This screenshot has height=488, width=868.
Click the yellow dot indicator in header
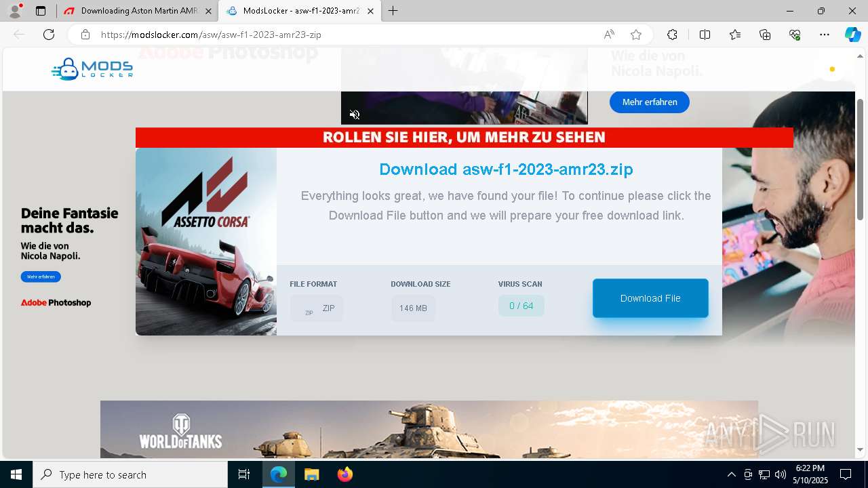pyautogui.click(x=832, y=69)
